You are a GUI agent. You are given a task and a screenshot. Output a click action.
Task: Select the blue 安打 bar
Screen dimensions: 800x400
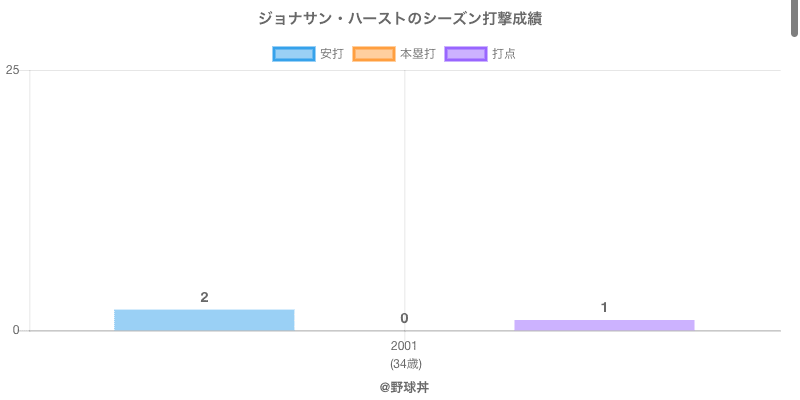(x=204, y=320)
